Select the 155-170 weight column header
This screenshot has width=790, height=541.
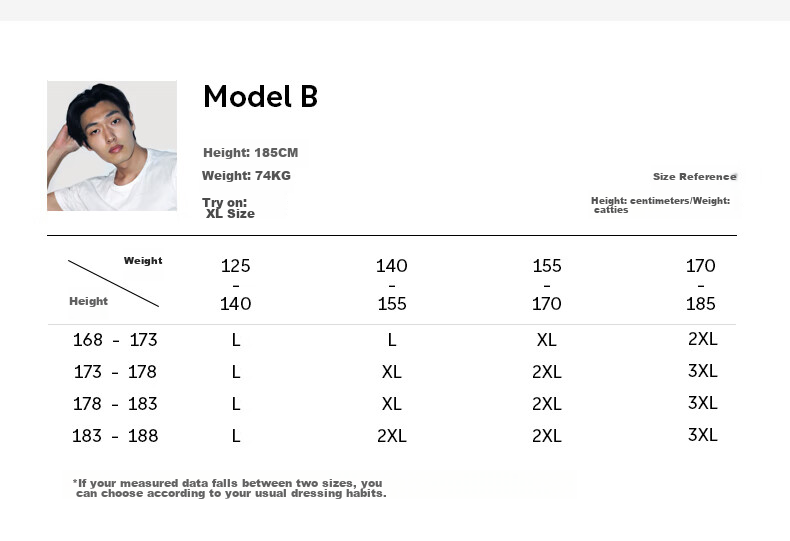pos(547,285)
